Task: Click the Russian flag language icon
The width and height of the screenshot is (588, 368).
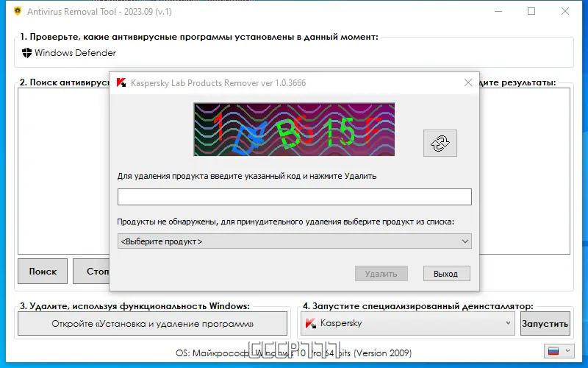Action: point(553,351)
